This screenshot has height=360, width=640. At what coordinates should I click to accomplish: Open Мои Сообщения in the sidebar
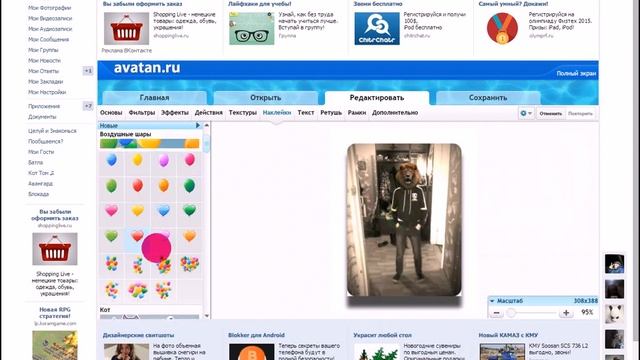click(x=48, y=40)
